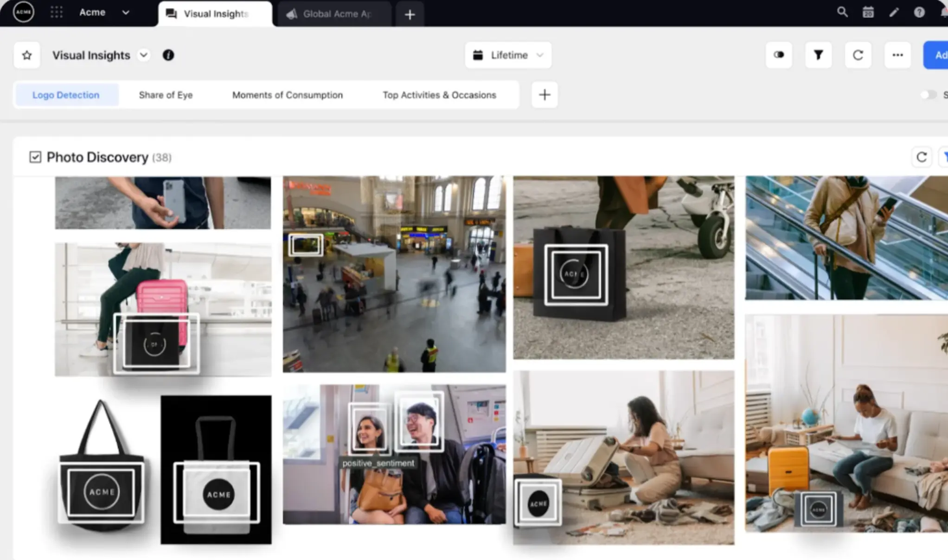Enable the toggle switch right of the tabs
This screenshot has width=948, height=560.
click(x=930, y=95)
